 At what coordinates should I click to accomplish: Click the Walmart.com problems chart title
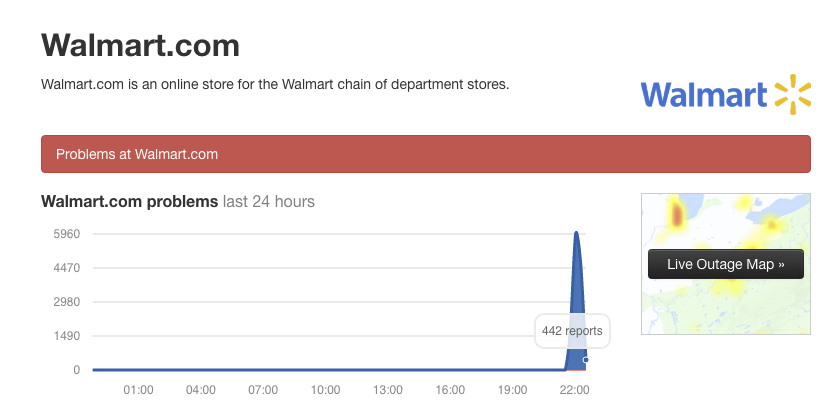pos(129,201)
